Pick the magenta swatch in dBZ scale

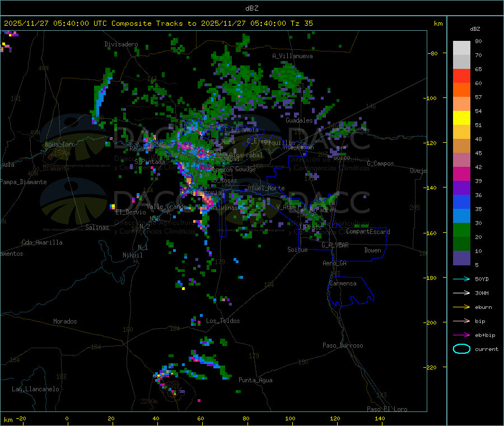coord(461,174)
